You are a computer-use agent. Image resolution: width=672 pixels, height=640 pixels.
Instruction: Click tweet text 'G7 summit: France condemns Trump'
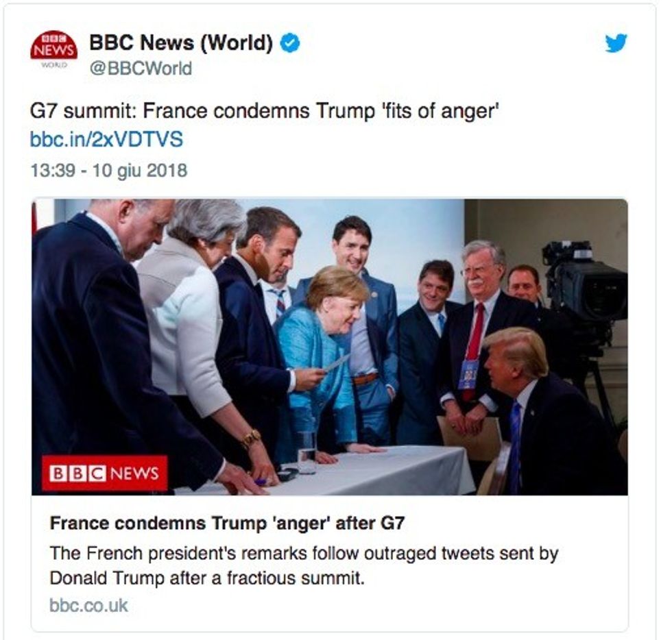202,111
